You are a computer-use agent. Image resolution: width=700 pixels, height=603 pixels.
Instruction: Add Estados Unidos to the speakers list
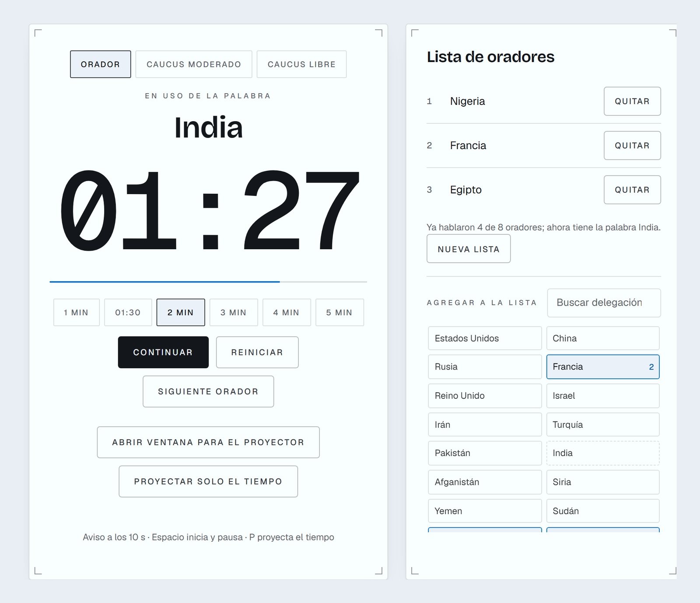tap(485, 338)
